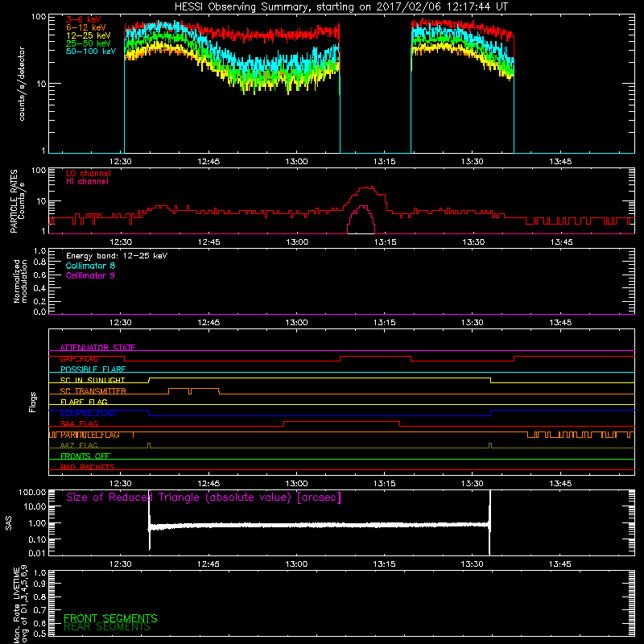
Task: Click the Mon. Rate LIVETIME axis title
Action: click(x=20, y=604)
